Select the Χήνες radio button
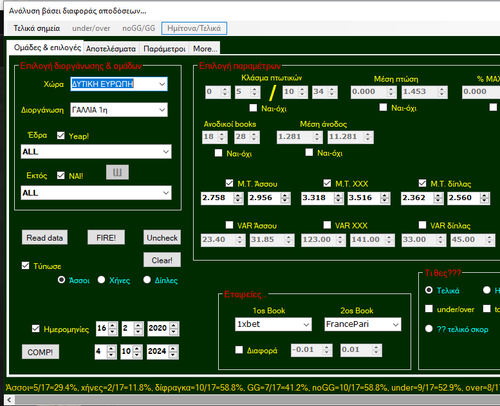This screenshot has height=406, width=500. point(101,280)
